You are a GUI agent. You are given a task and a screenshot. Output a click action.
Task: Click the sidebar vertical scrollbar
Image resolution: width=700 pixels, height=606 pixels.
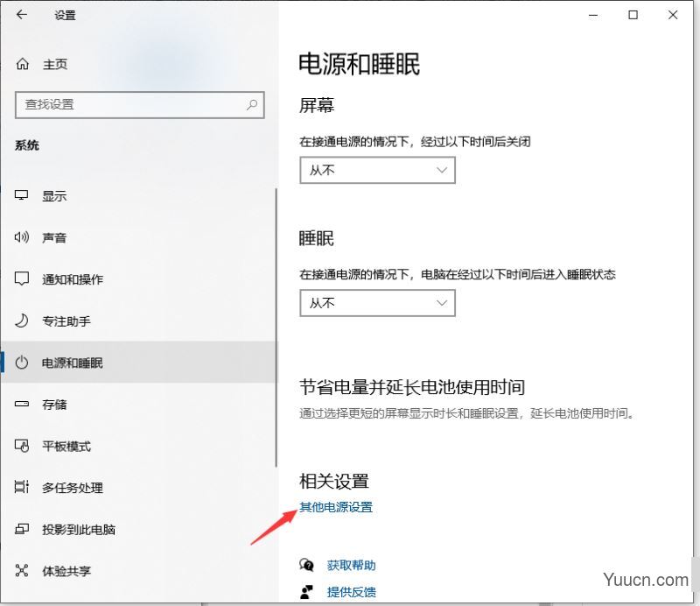coord(276,328)
